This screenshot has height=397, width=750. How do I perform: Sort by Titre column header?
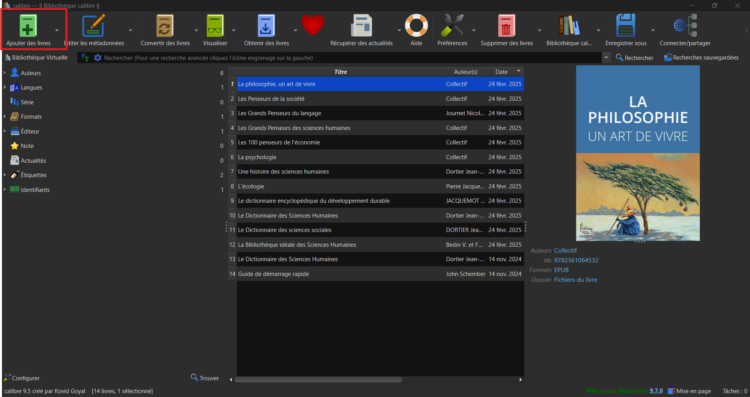click(x=341, y=72)
